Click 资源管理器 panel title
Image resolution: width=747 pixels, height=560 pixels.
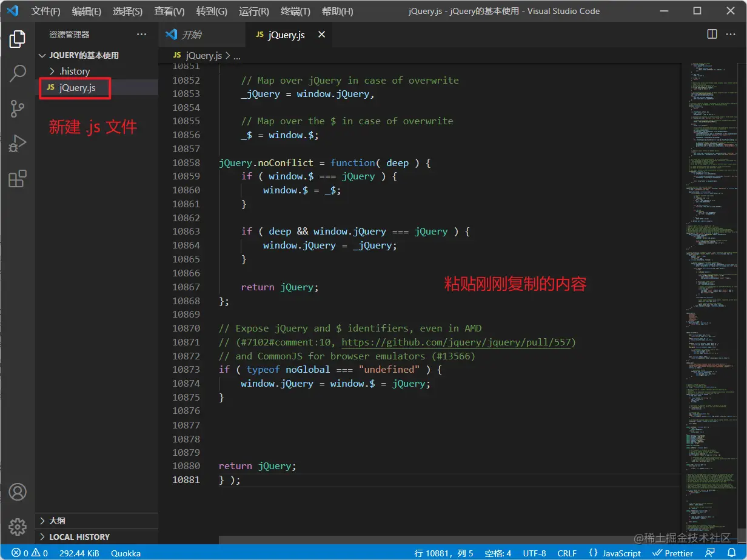click(69, 35)
